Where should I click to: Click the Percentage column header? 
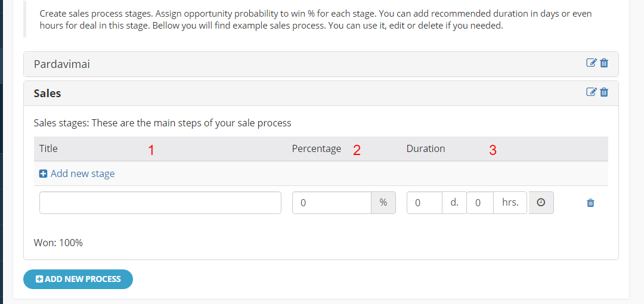pos(316,148)
